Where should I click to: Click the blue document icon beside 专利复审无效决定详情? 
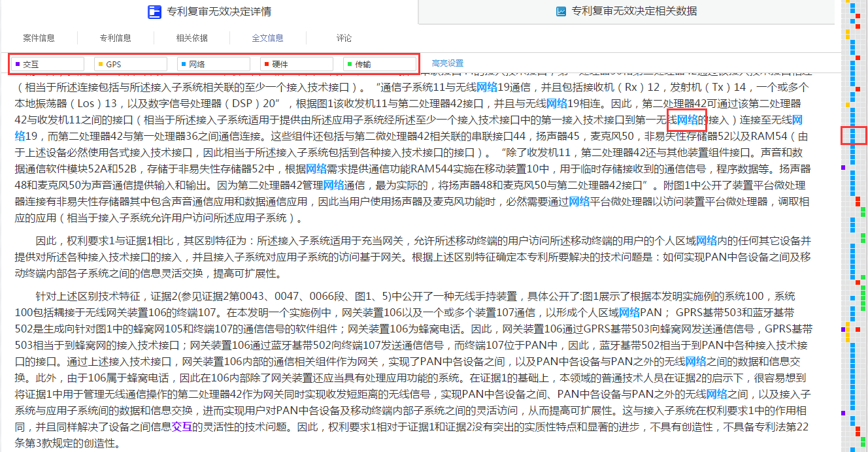(154, 12)
